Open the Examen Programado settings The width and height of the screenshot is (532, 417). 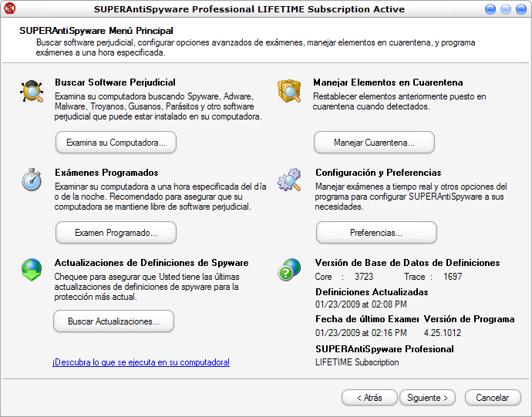(116, 232)
